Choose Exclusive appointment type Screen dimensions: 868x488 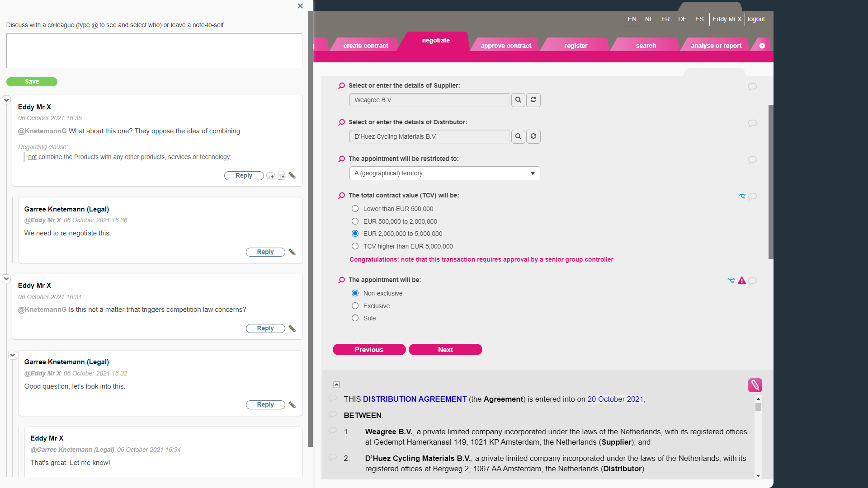pos(355,305)
